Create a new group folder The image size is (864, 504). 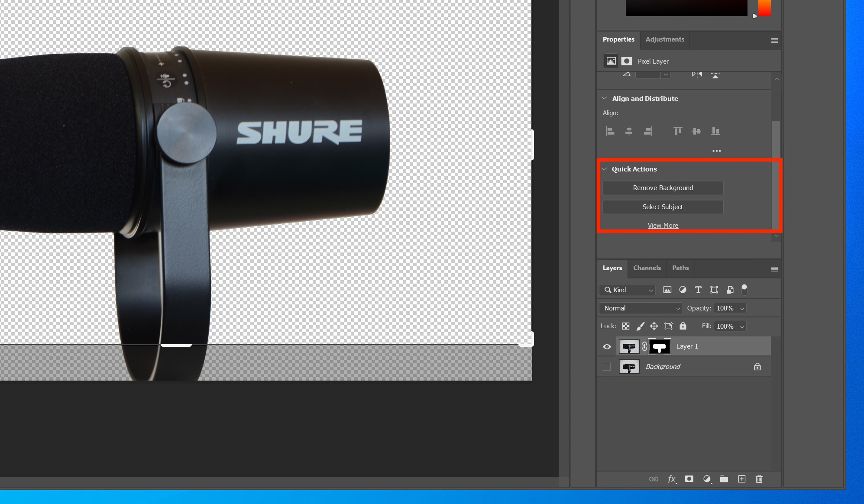[x=724, y=479]
